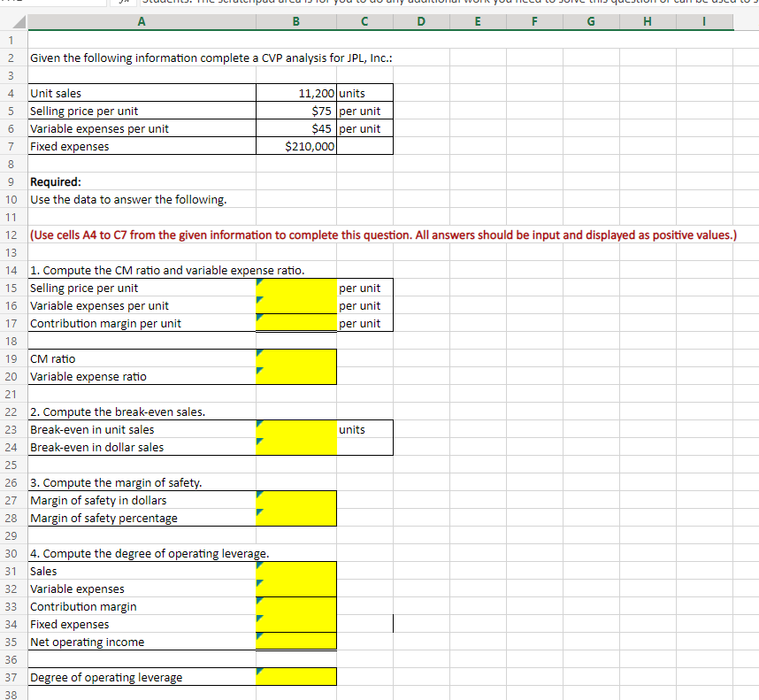Select column F header
Viewport: 759px width, 700px height.
coord(534,22)
